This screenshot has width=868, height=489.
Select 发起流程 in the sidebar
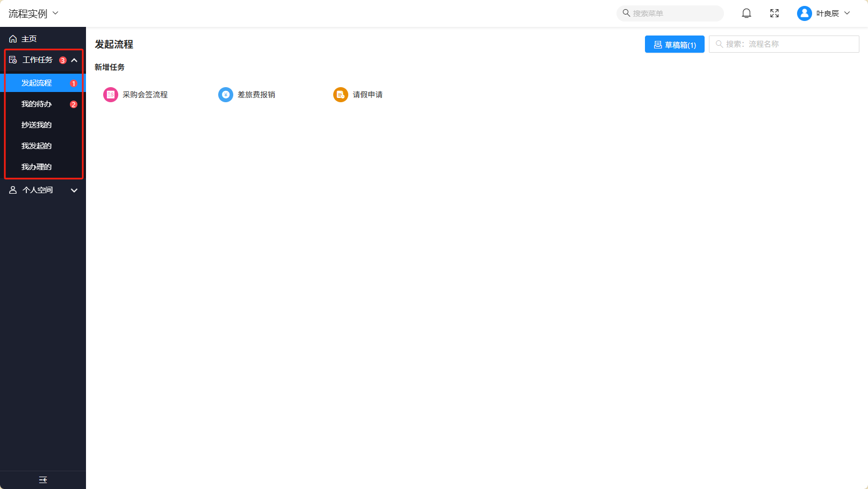coord(37,83)
